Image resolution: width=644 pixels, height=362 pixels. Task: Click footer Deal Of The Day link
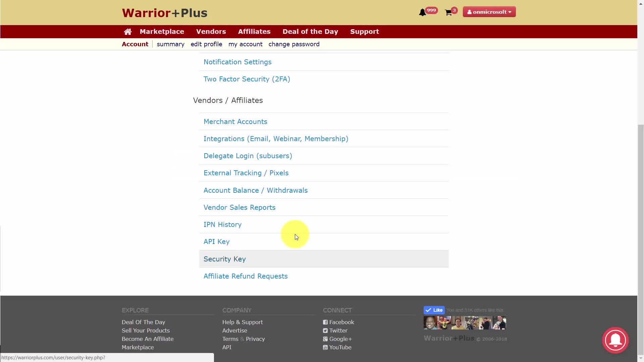pos(143,322)
